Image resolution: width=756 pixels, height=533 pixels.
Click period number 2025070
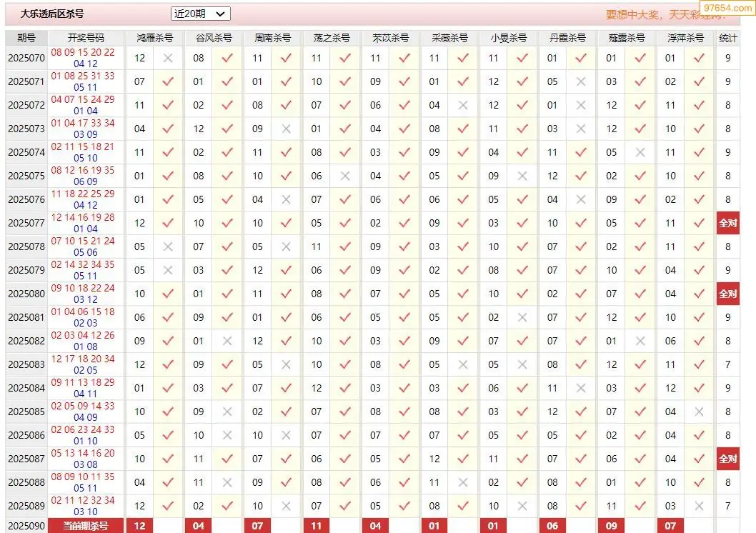point(26,59)
